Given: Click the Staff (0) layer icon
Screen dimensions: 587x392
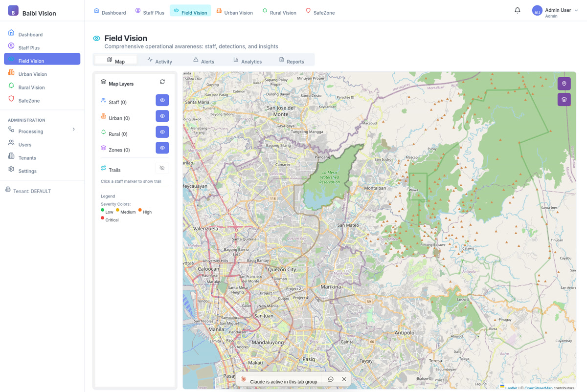Looking at the screenshot, I should click(103, 100).
